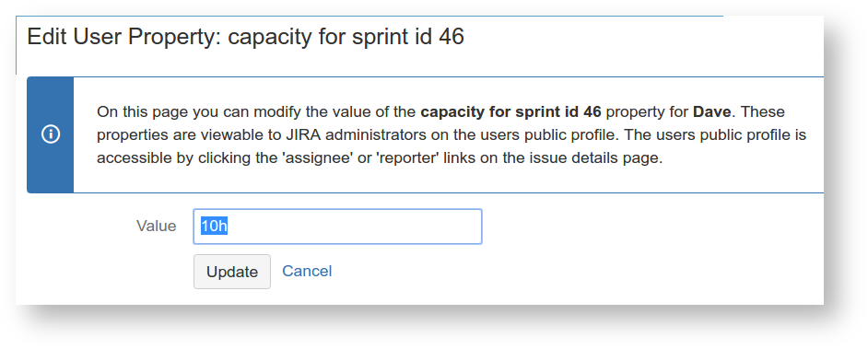Click the blue stripe of the info panel
The height and width of the screenshot is (349, 868).
pyautogui.click(x=51, y=135)
